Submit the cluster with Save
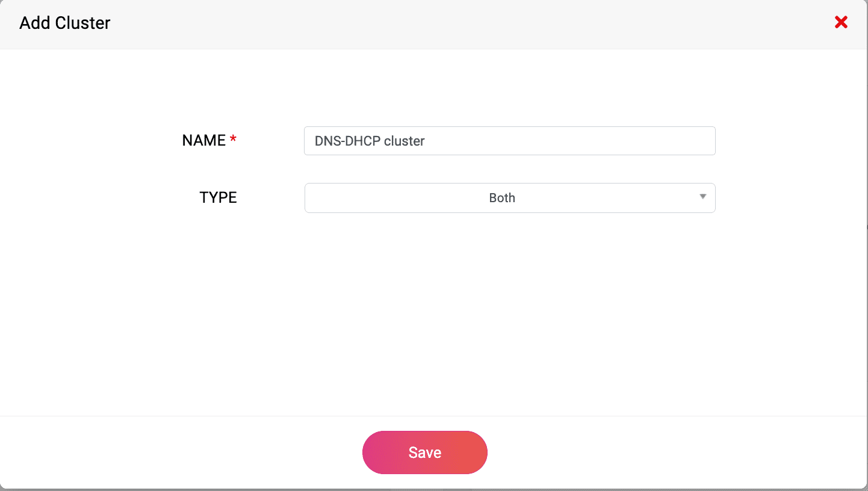Screen dimensions: 868x491 (x=425, y=452)
